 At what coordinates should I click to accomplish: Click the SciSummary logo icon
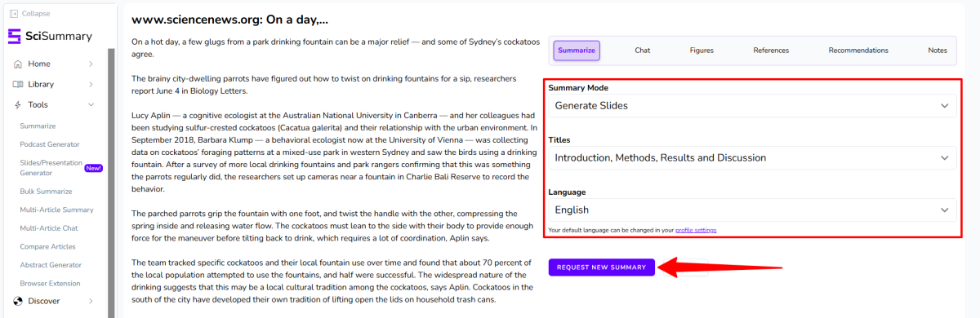(x=14, y=36)
